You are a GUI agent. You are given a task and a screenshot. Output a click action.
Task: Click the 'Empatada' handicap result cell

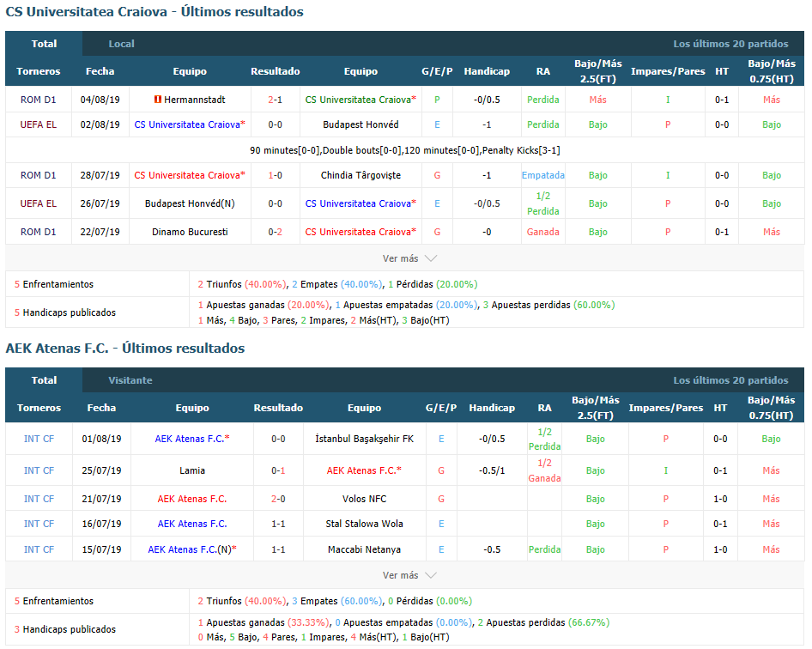coord(542,175)
